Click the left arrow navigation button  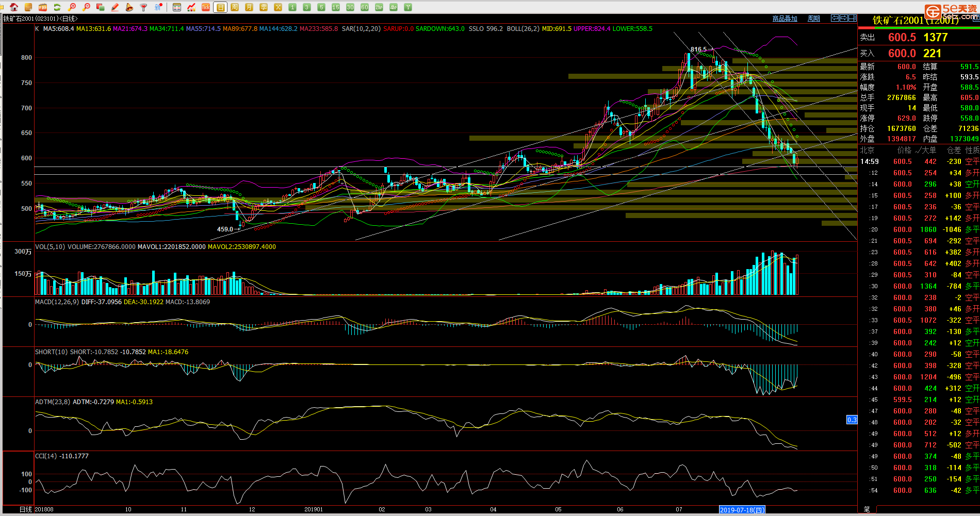(835, 18)
